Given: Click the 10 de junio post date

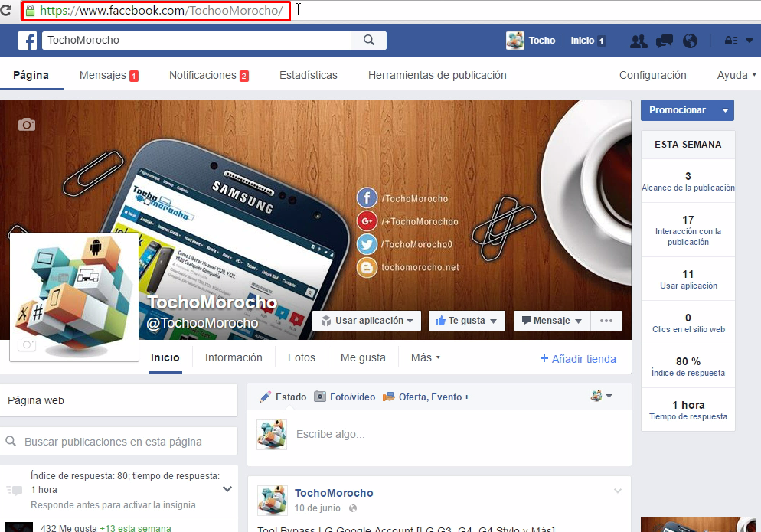Looking at the screenshot, I should click(318, 508).
